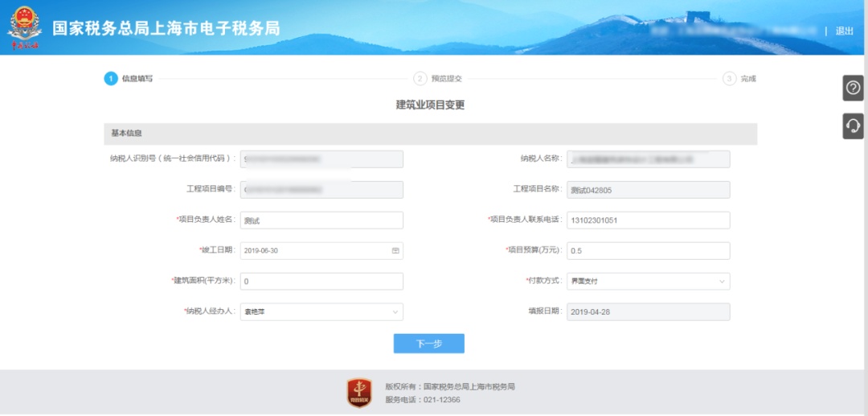Viewport: 868px width, 416px height.
Task: Click the 项目负责人联系电话 input field
Action: click(x=648, y=220)
